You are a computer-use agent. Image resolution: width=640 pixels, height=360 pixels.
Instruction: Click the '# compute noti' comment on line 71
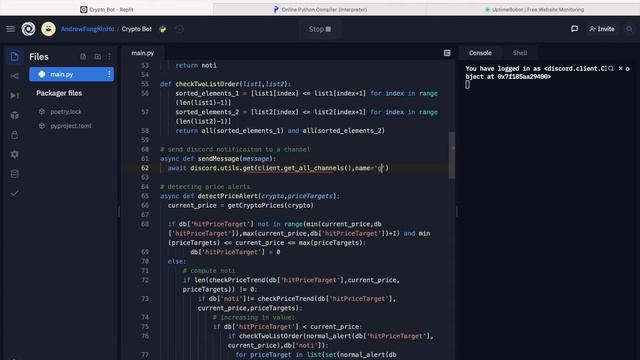209,271
